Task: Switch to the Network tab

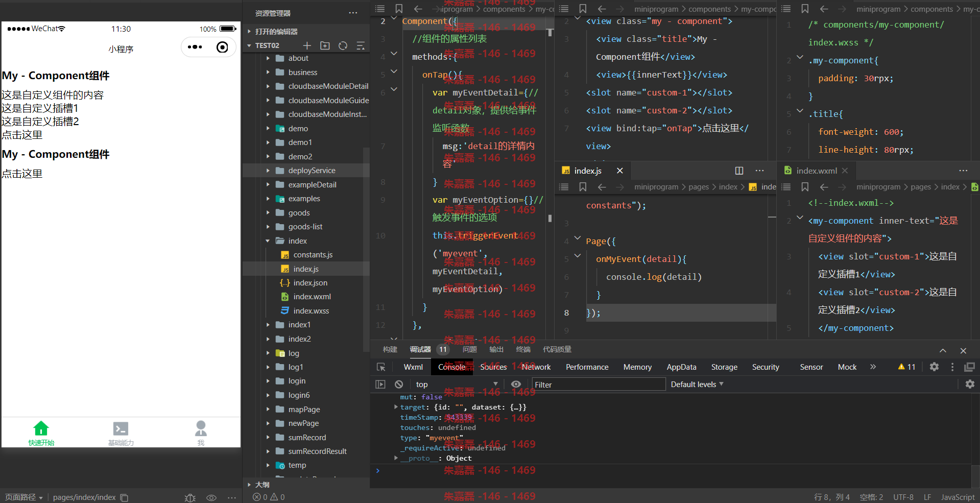Action: pyautogui.click(x=536, y=367)
